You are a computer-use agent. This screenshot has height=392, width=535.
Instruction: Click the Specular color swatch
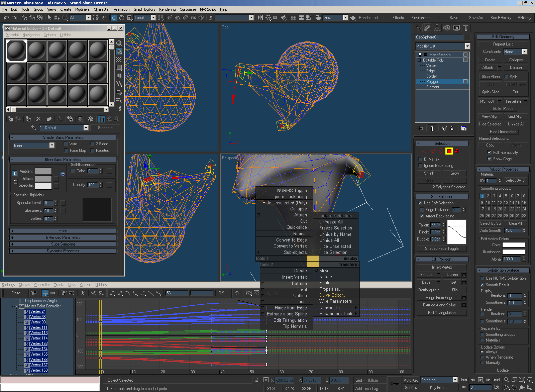[43, 186]
